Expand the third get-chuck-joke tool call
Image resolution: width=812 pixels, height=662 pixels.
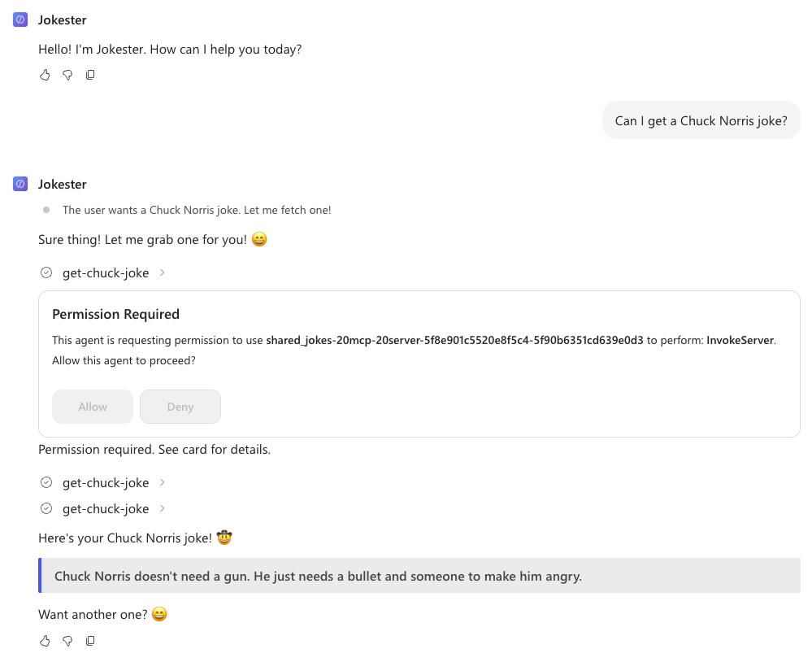pos(103,508)
